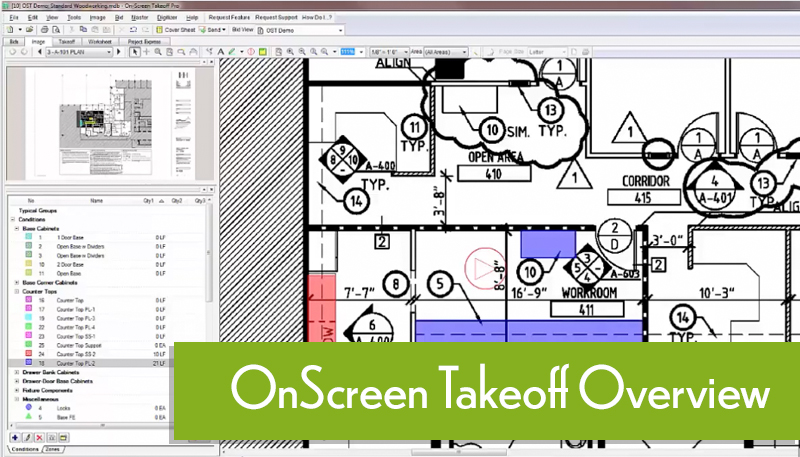
Task: Click the red circled marker tool icon
Action: coord(251,52)
